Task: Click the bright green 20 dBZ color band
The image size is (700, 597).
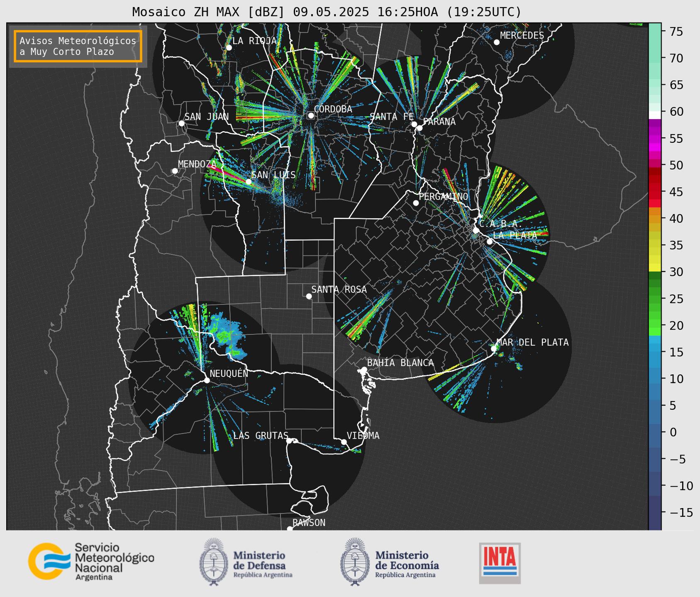Action: click(x=655, y=323)
